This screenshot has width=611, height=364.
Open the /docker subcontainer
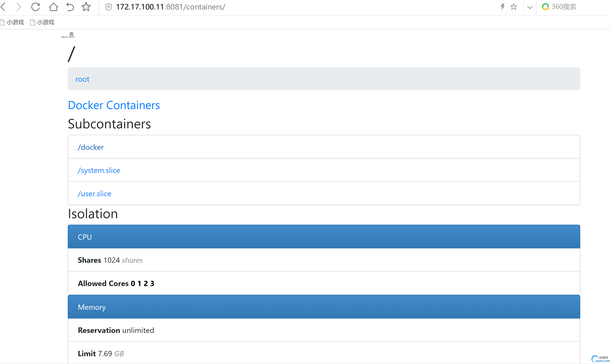[91, 147]
